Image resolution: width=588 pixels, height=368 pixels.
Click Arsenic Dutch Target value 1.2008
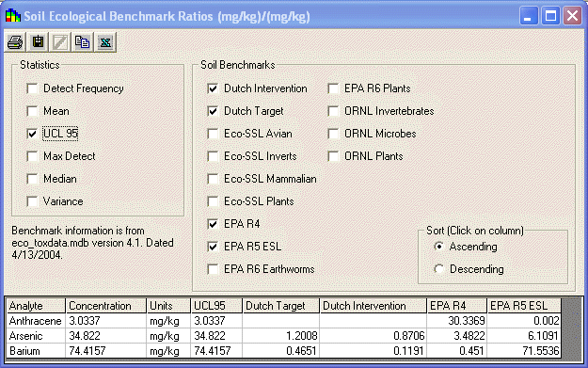click(281, 336)
